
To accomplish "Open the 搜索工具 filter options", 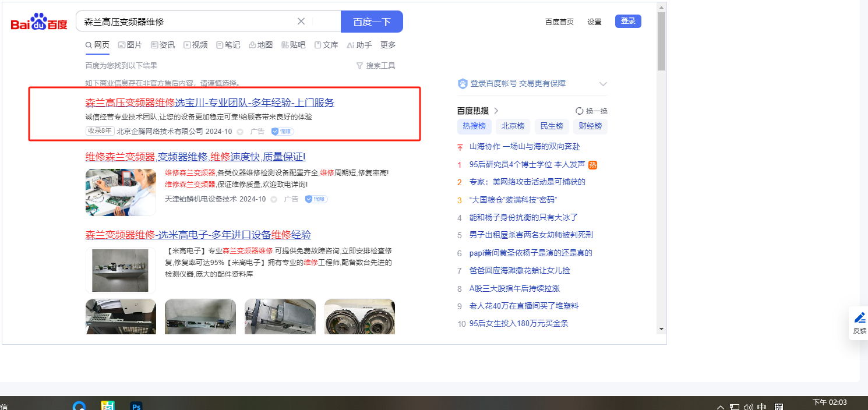I will (x=376, y=66).
